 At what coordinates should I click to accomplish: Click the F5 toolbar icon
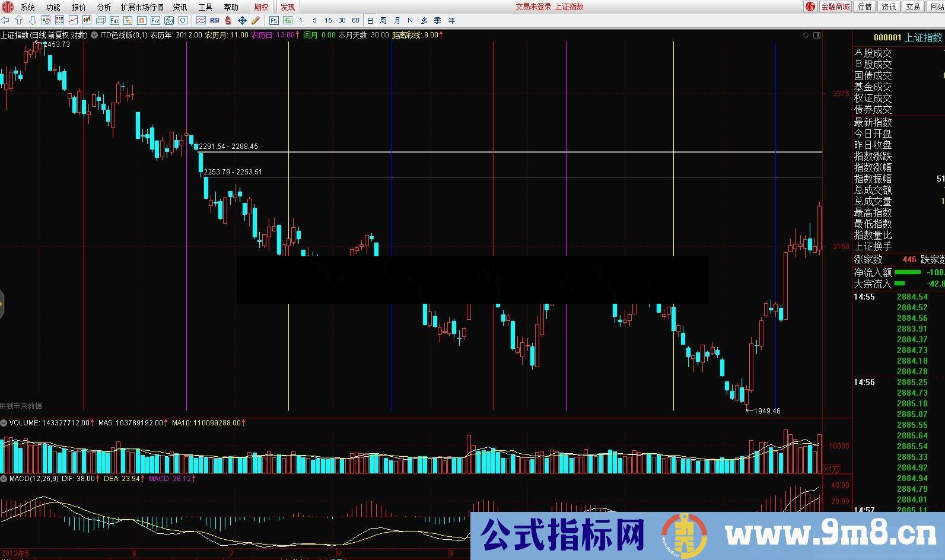tap(273, 20)
